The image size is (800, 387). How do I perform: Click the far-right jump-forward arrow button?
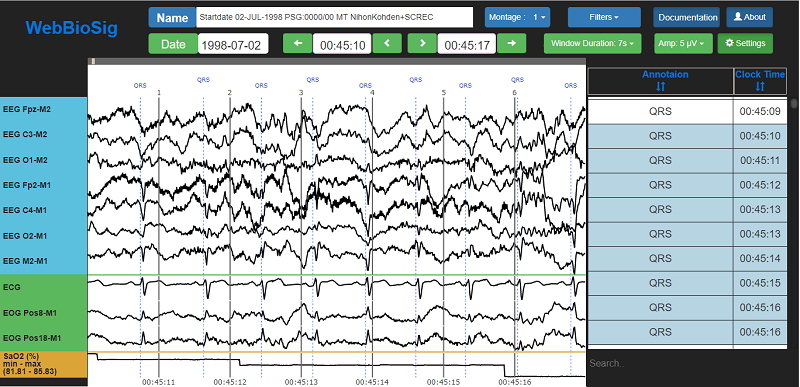coord(511,43)
